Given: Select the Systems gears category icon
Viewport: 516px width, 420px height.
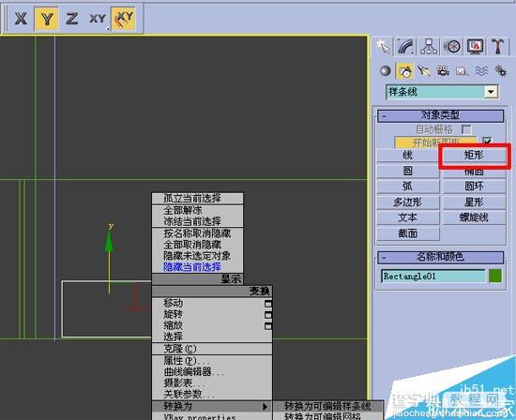Looking at the screenshot, I should click(501, 70).
